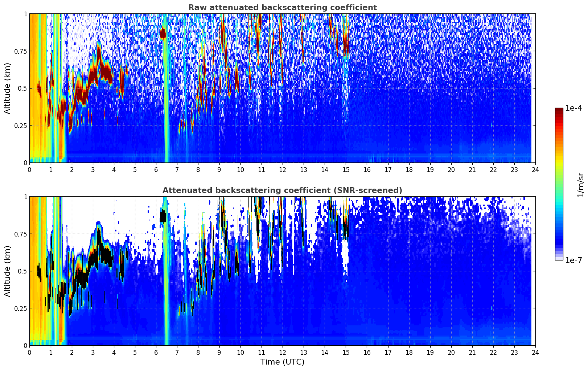Click the "Time (UTC)" axis label

[x=282, y=362]
